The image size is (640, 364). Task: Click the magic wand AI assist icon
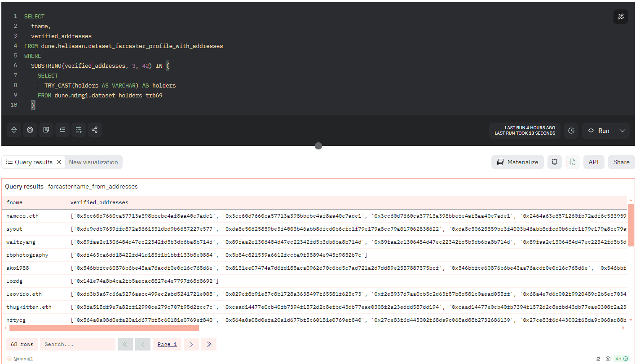(x=621, y=17)
